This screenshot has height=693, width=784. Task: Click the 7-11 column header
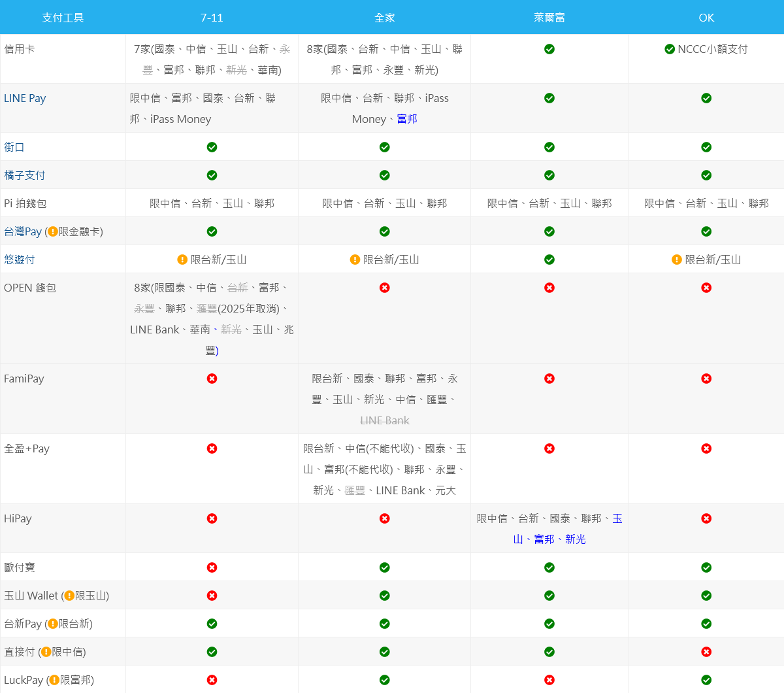(x=212, y=18)
